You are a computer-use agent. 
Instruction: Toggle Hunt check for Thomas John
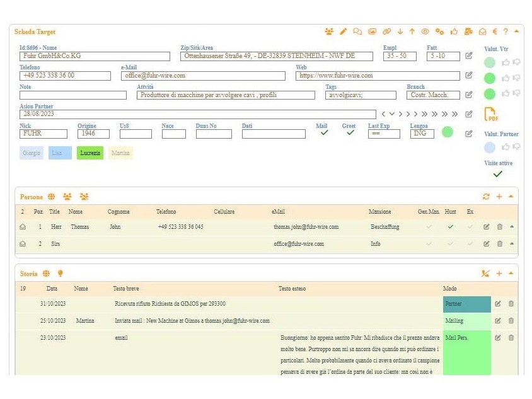click(450, 227)
